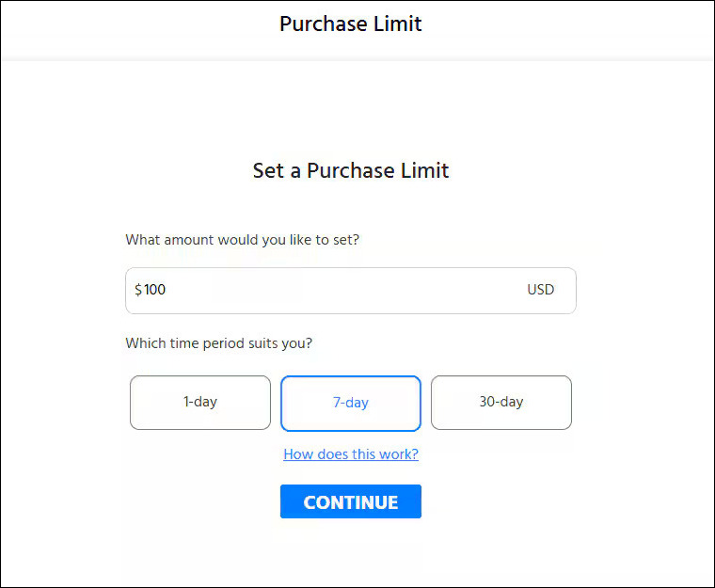Click the word "How" in the help link

[x=298, y=454]
